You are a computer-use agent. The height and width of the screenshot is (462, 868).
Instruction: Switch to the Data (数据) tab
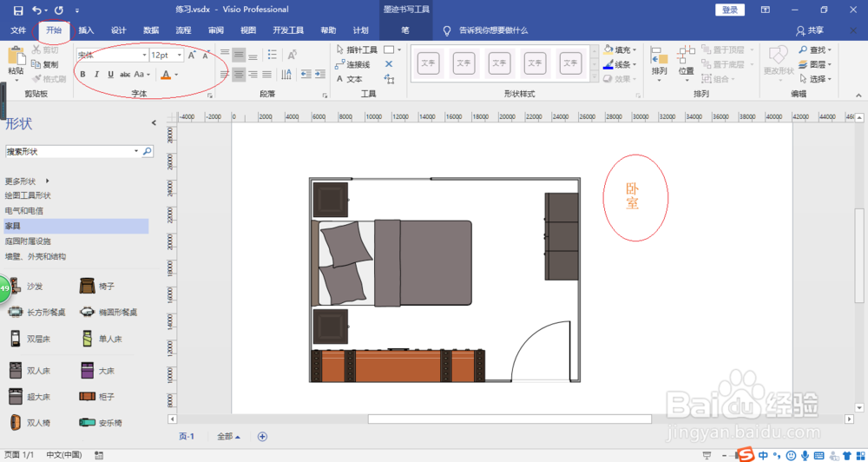[150, 30]
